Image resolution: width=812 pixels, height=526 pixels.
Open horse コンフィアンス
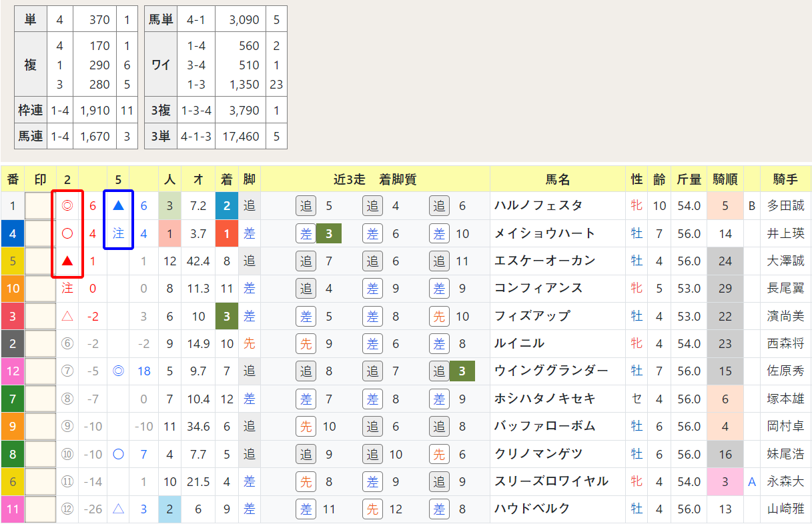538,289
